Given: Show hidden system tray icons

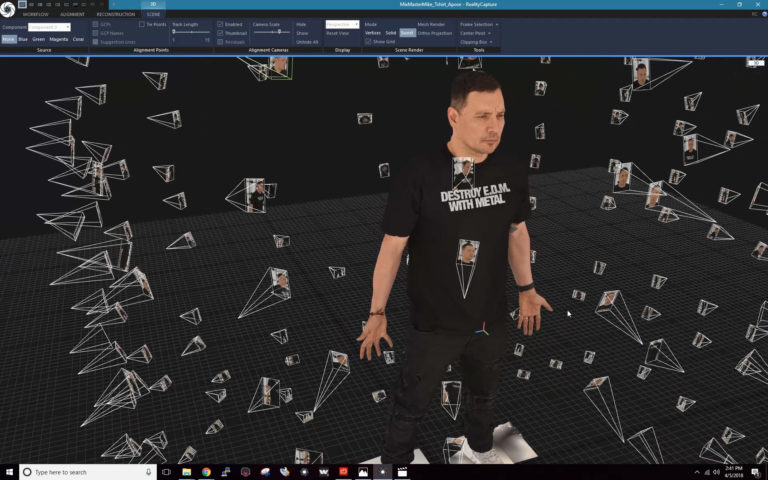Looking at the screenshot, I should point(697,472).
